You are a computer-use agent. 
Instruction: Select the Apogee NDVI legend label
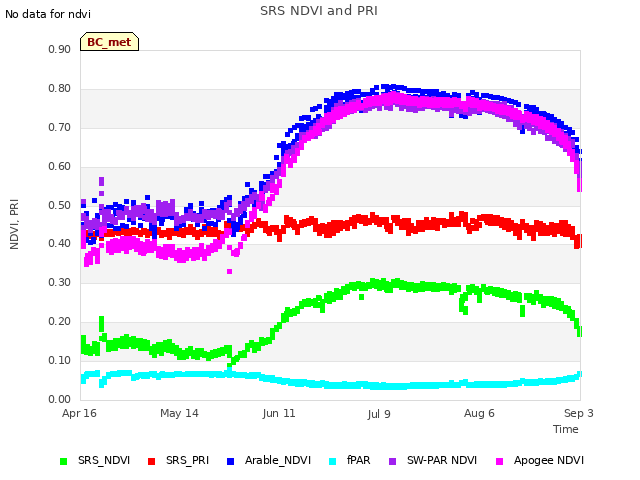tap(549, 460)
